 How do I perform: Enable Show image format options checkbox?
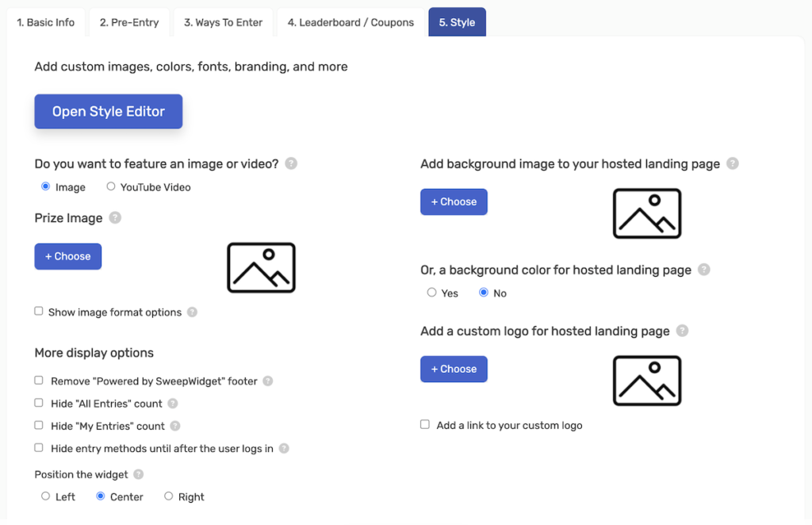pos(39,311)
